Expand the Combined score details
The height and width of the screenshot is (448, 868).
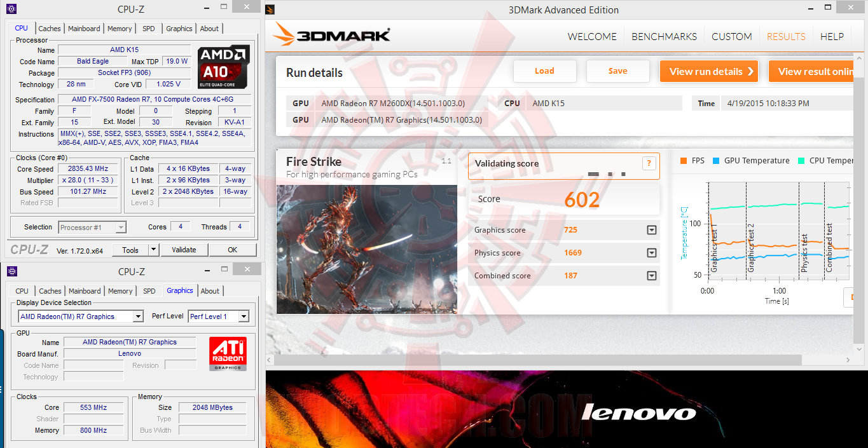(x=651, y=276)
